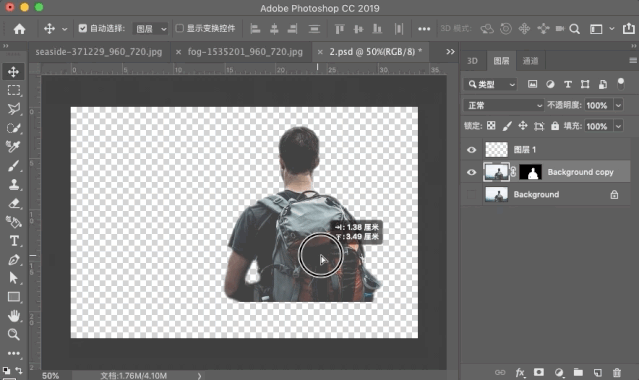
Task: Open more align options (three dots)
Action: pyautogui.click(x=424, y=29)
